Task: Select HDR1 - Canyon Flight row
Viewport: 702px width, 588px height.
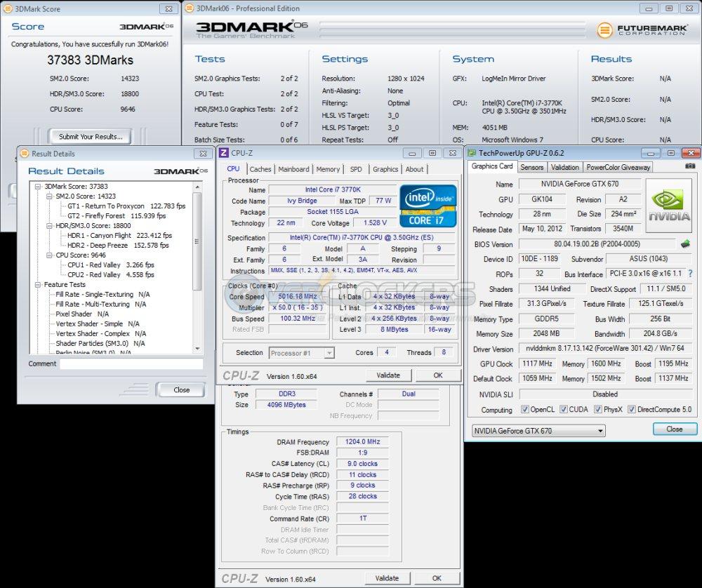Action: click(x=119, y=235)
